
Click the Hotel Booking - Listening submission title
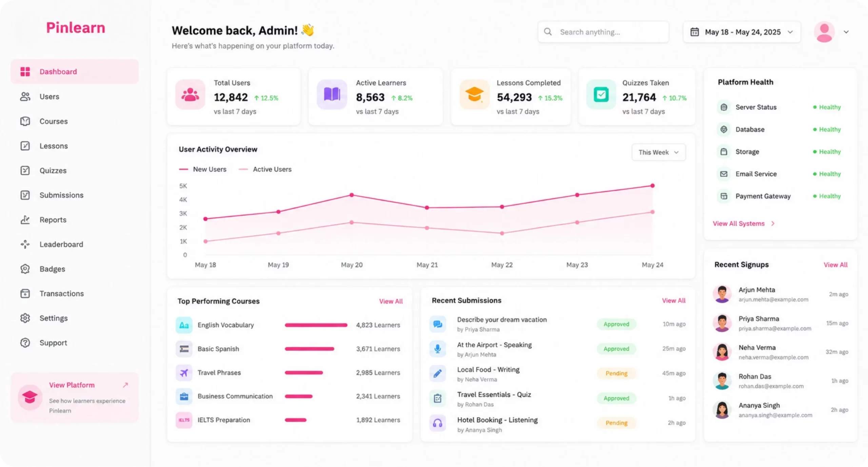pyautogui.click(x=497, y=420)
